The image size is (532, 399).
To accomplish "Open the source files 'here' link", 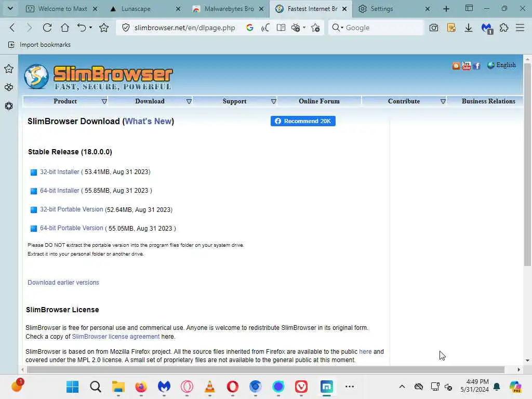I will (365, 352).
